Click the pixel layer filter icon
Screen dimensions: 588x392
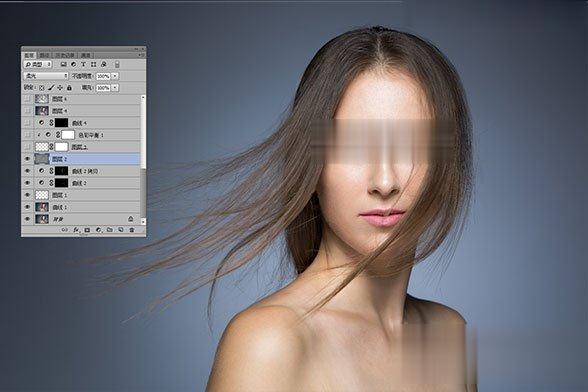pos(63,65)
